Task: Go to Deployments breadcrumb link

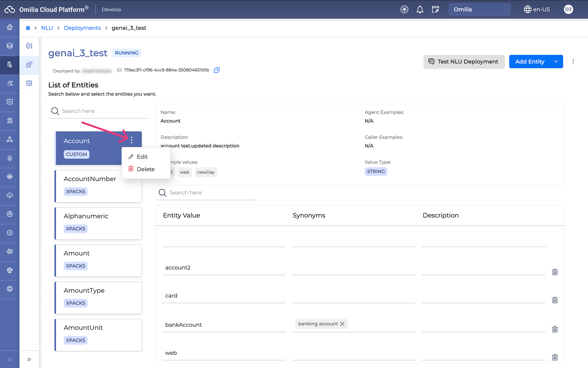Action: 82,28
